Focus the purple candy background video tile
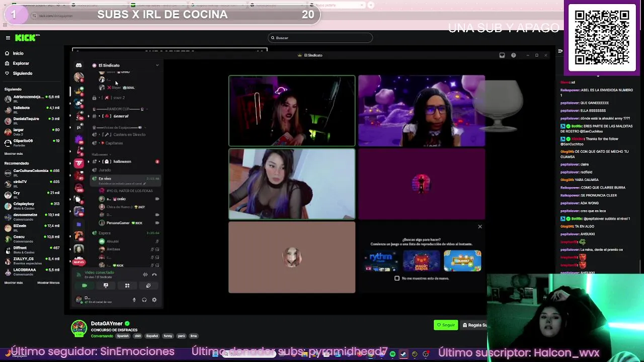644x362 pixels. [422, 111]
